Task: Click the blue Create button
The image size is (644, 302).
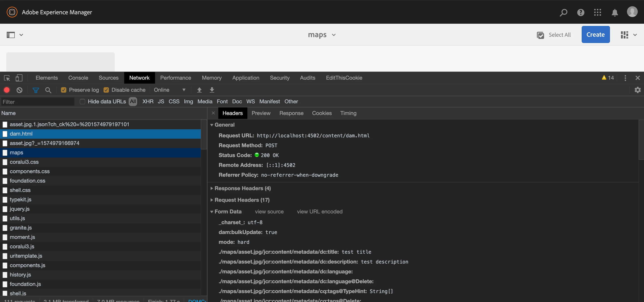Action: tap(595, 34)
